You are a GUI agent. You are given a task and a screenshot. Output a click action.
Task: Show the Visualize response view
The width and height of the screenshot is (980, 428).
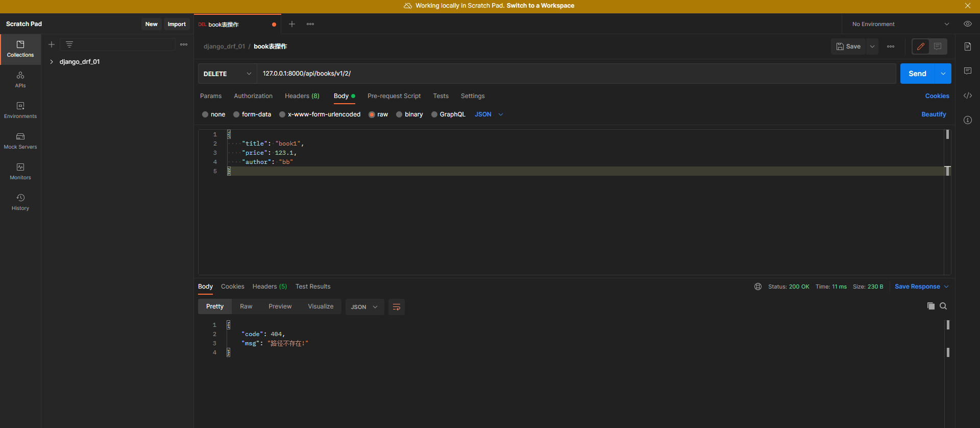321,306
